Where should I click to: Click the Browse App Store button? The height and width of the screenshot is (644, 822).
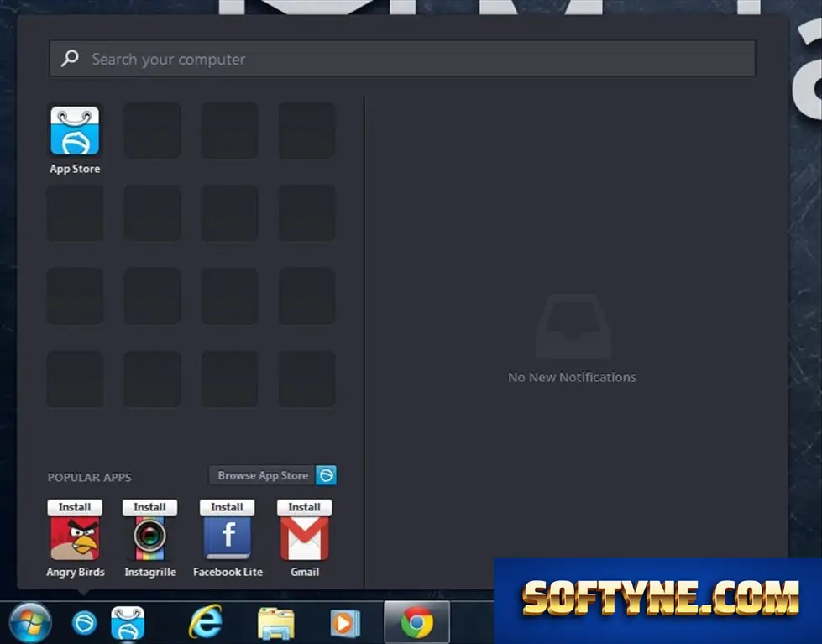(263, 476)
